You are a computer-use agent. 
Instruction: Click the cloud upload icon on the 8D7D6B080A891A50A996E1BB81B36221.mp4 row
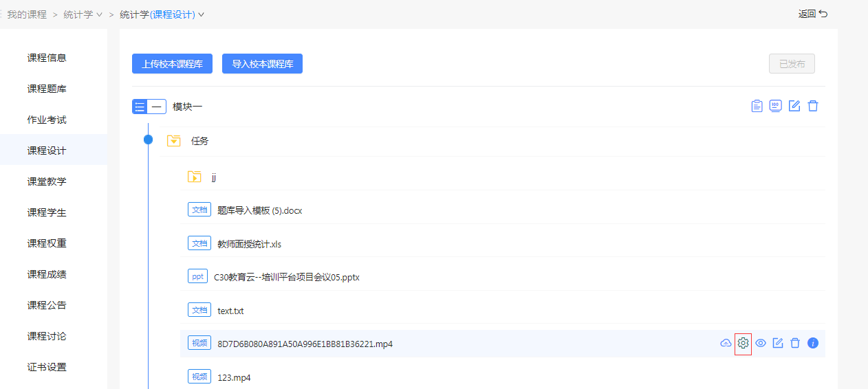pyautogui.click(x=726, y=343)
